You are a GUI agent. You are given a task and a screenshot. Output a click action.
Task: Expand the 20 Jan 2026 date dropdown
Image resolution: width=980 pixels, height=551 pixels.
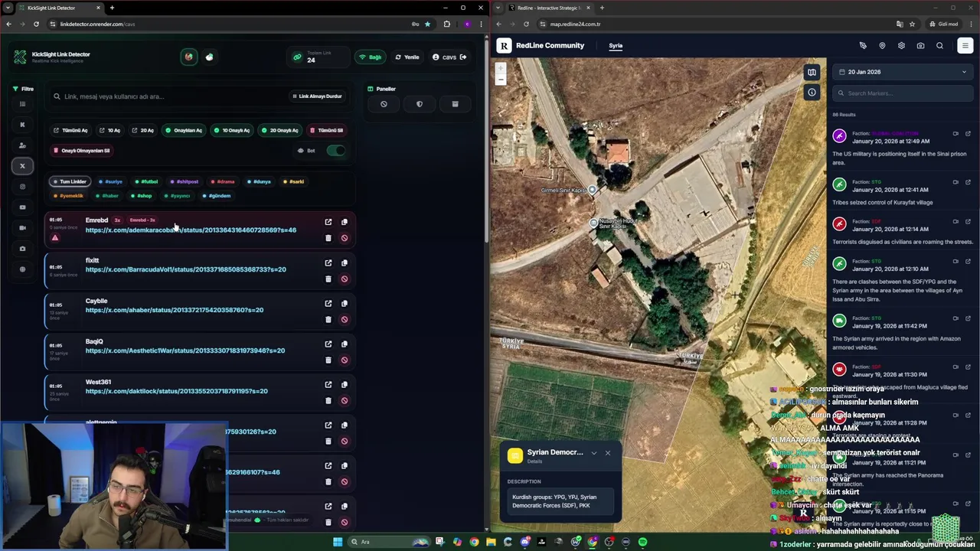click(903, 72)
